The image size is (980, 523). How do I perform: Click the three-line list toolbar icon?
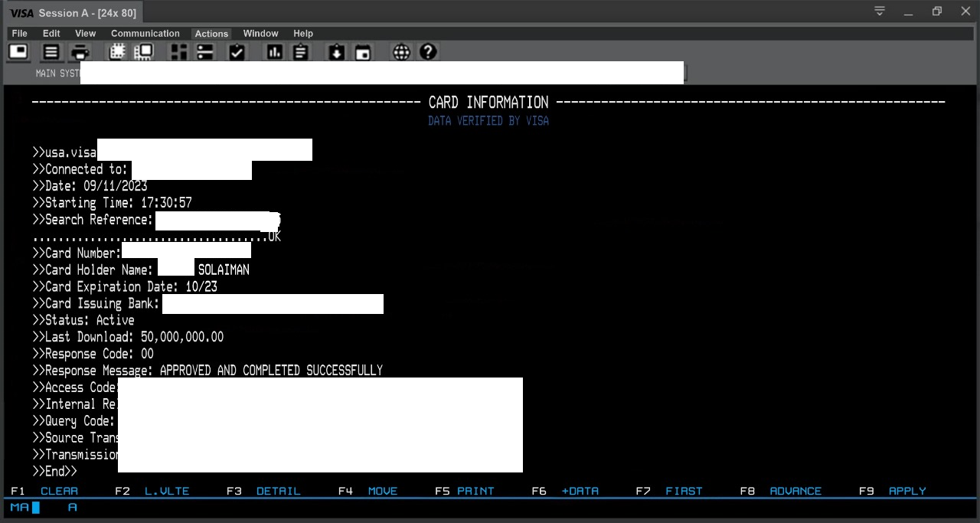51,52
